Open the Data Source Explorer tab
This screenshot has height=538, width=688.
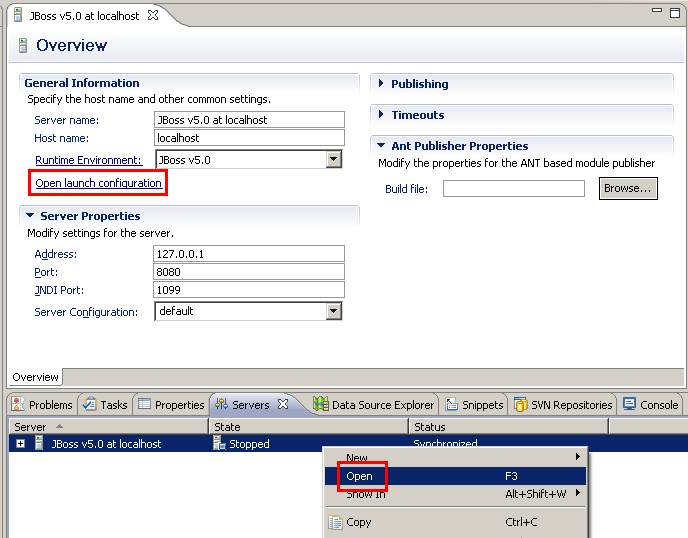(374, 405)
